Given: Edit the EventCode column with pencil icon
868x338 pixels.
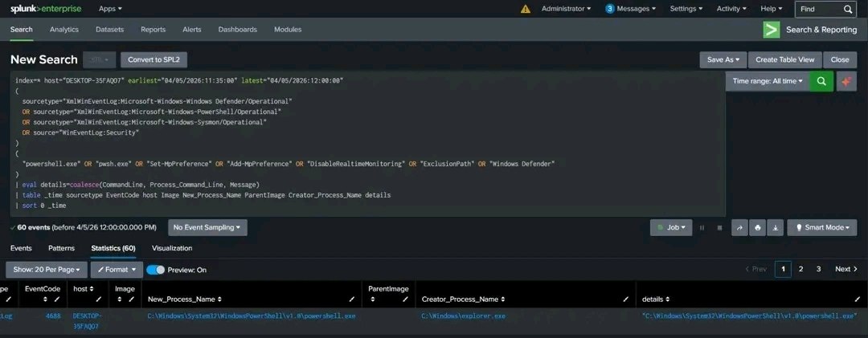Looking at the screenshot, I should (57, 299).
